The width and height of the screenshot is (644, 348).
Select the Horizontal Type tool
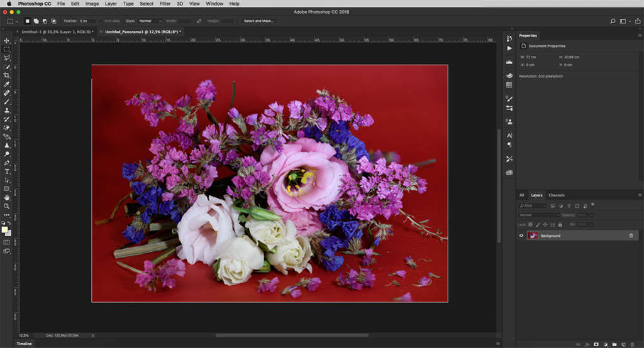(x=7, y=171)
